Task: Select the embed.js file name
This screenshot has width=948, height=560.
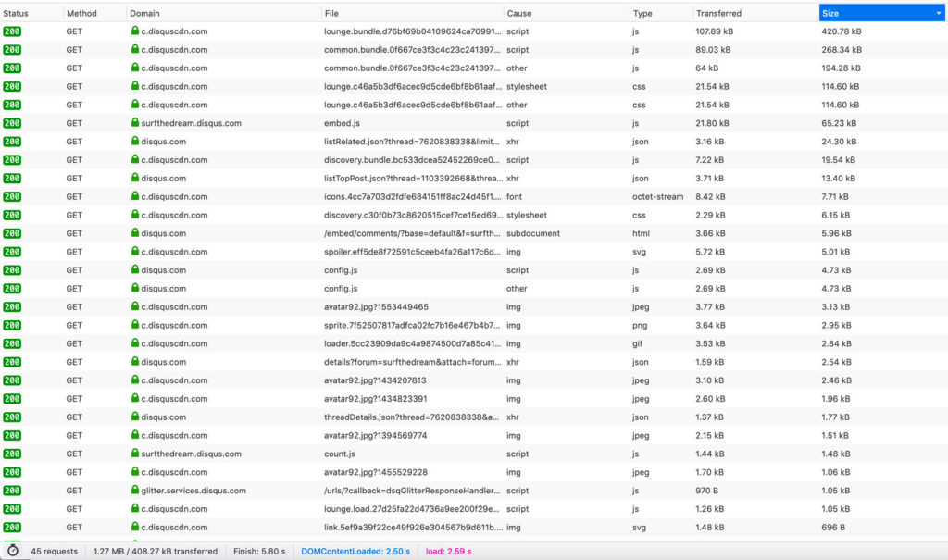Action: (342, 123)
